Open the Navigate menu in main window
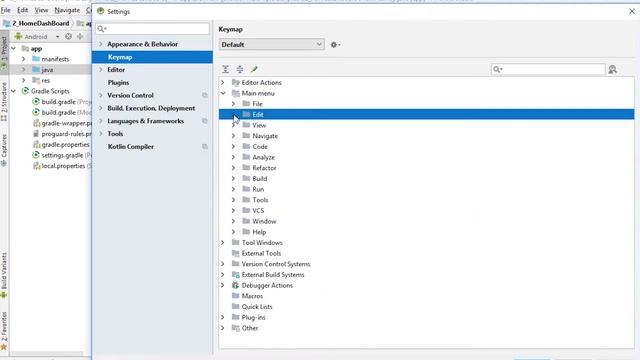The width and height of the screenshot is (640, 360). click(x=67, y=10)
